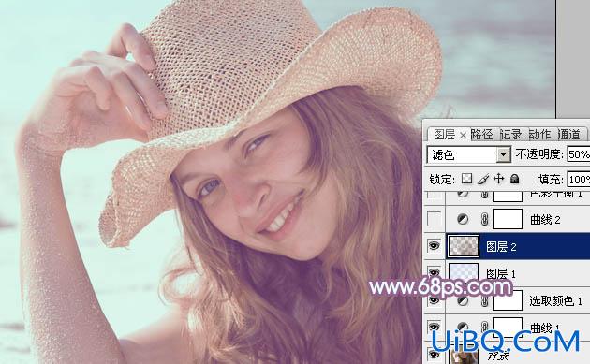Switch to the 动作 tab
Viewport: 590px width, 364px height.
[540, 134]
